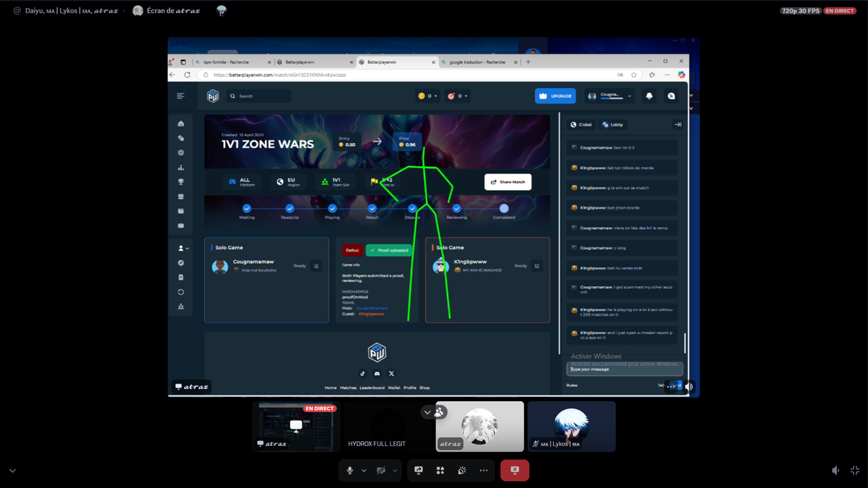The height and width of the screenshot is (488, 868).
Task: Open stream overlay more options ellipsis
Action: (x=671, y=386)
